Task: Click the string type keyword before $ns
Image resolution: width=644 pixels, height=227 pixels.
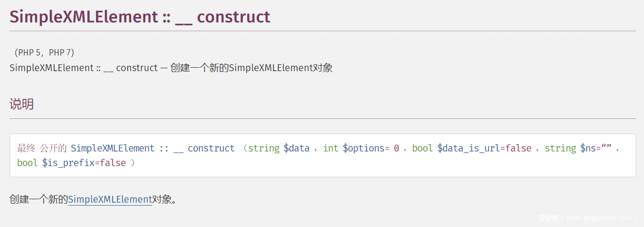Action: [x=560, y=148]
